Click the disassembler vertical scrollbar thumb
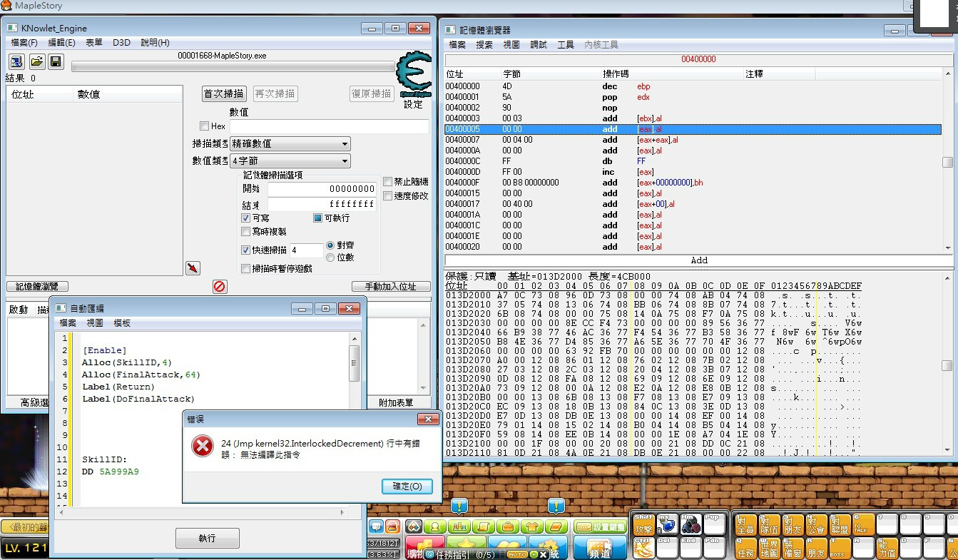Image resolution: width=958 pixels, height=560 pixels. click(947, 162)
